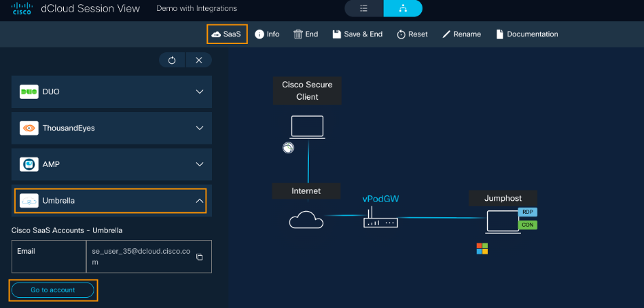Open the Info toolbar item

(267, 34)
